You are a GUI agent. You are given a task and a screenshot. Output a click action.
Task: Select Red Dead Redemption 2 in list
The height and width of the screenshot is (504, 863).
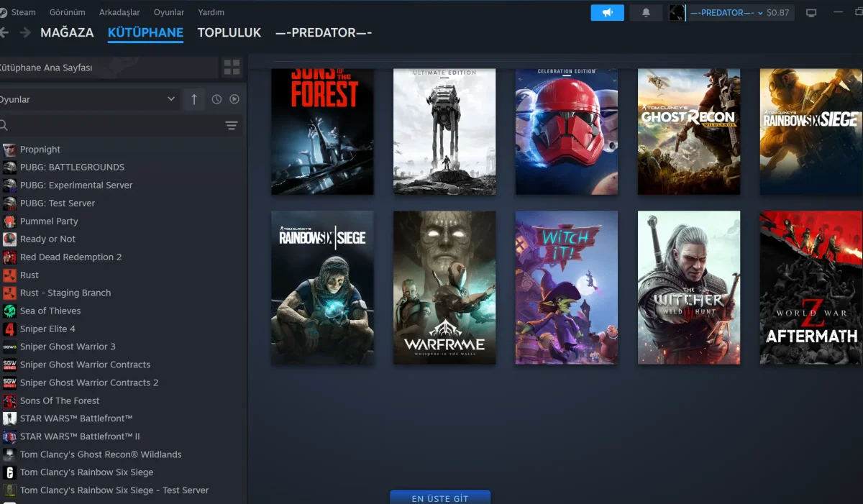(70, 257)
